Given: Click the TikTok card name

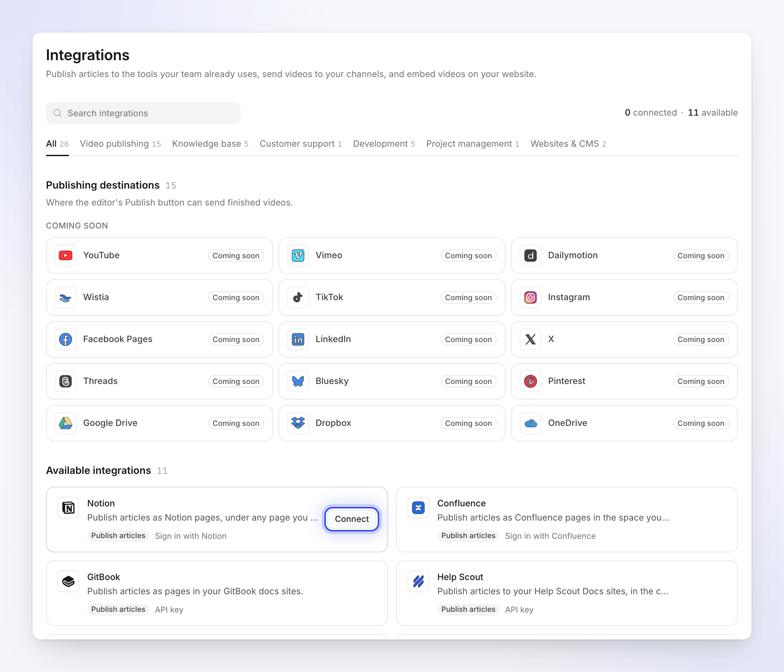Looking at the screenshot, I should [329, 297].
